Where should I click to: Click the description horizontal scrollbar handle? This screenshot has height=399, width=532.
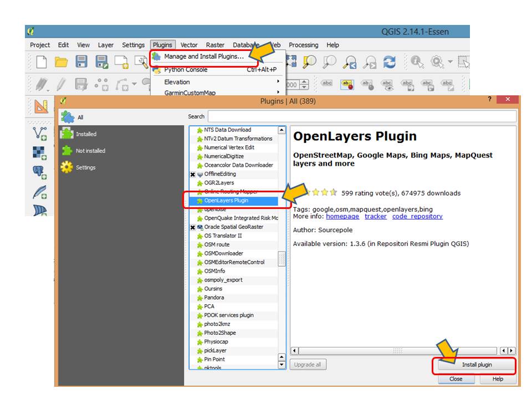pyautogui.click(x=398, y=350)
